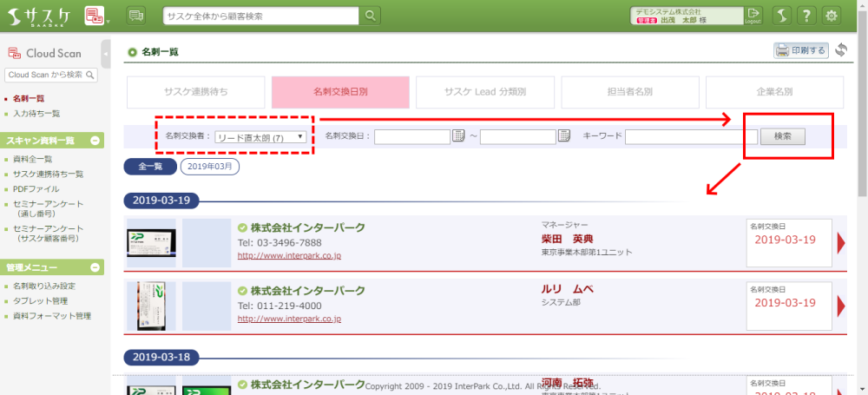Click the Logout icon
The image size is (868, 395).
point(753,15)
